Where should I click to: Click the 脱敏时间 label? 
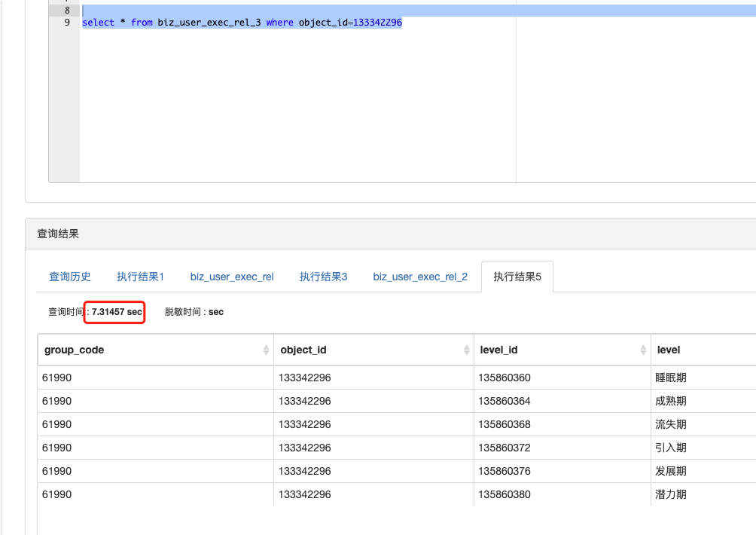[182, 312]
